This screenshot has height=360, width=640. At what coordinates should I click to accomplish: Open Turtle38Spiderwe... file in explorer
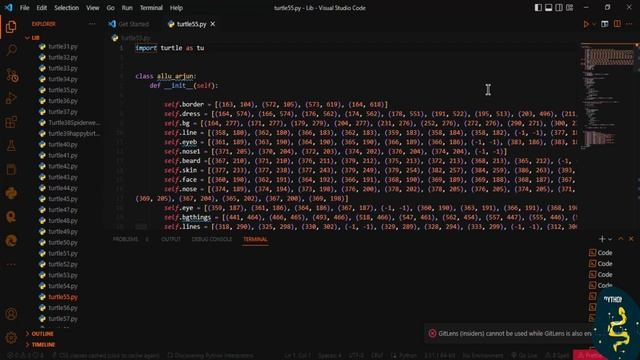pyautogui.click(x=73, y=122)
